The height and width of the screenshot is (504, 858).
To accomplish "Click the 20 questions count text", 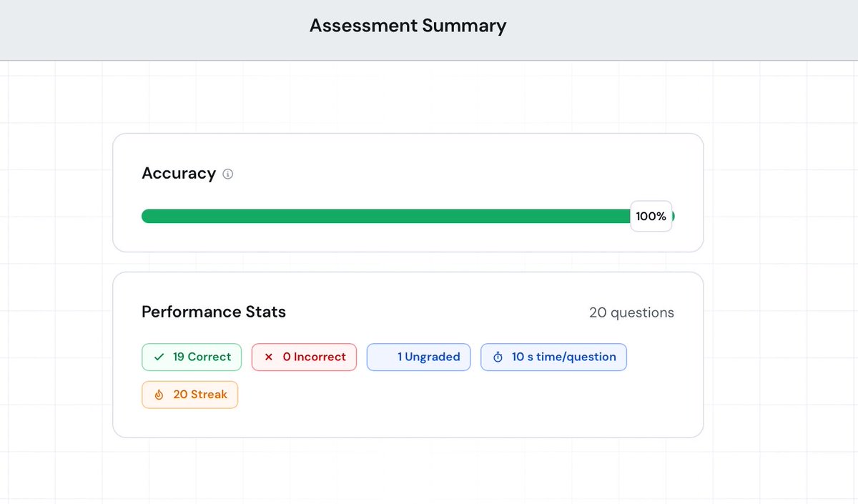I will coord(631,312).
